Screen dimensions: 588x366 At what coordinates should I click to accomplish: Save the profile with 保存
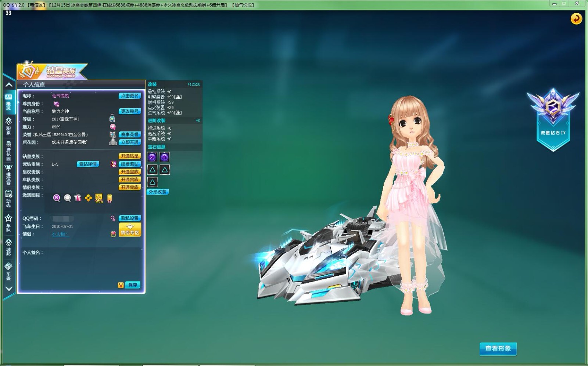[x=133, y=285]
